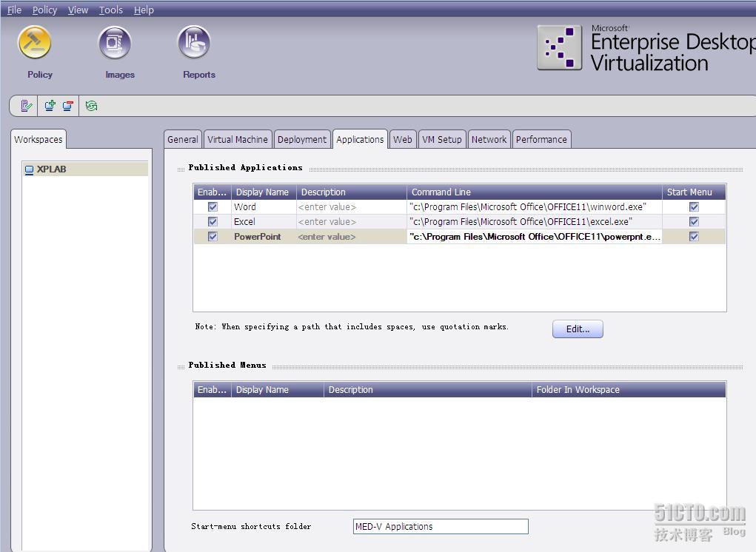Click PowerPoint's description enter value cell

(352, 237)
